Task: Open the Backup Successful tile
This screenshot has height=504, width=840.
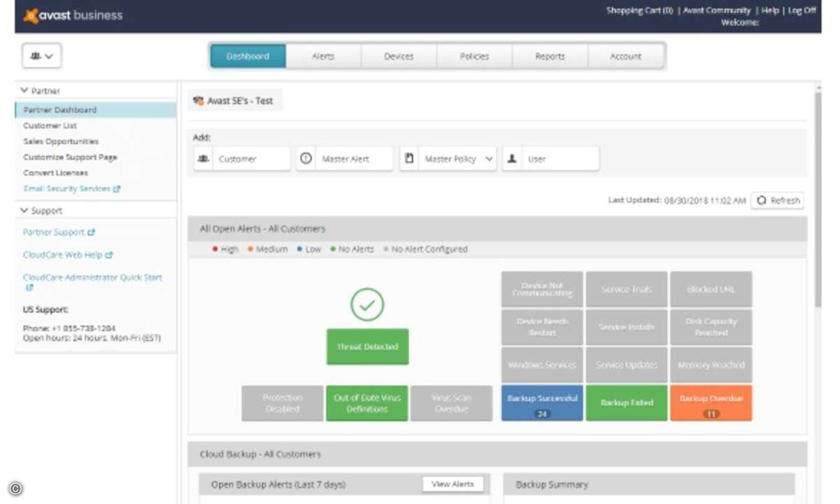Action: pyautogui.click(x=542, y=403)
